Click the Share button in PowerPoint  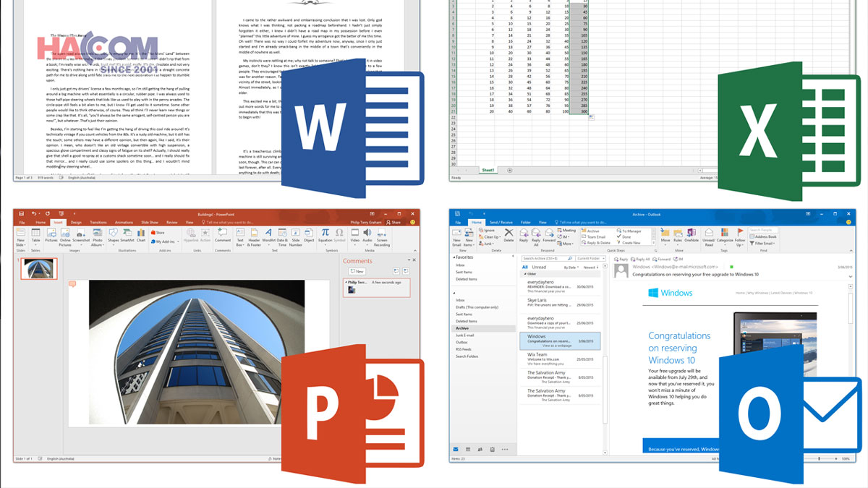[395, 221]
